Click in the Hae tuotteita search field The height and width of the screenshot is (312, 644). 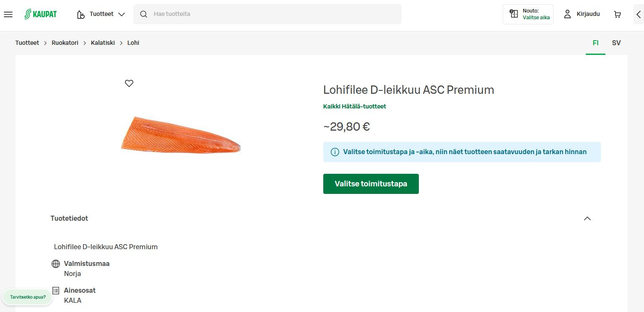(x=273, y=14)
